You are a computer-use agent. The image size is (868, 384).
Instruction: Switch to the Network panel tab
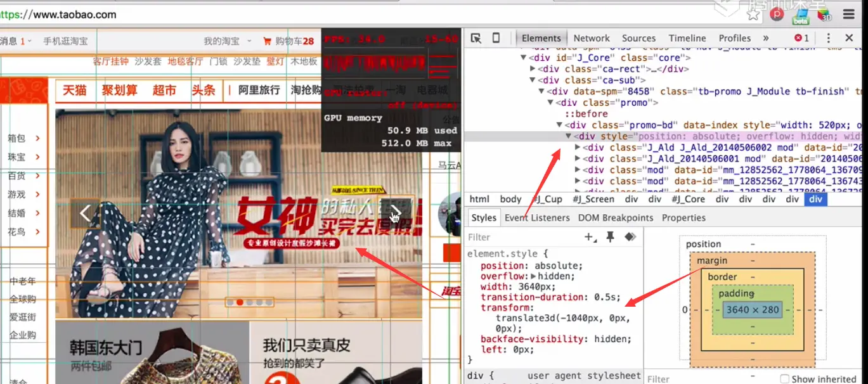(591, 38)
